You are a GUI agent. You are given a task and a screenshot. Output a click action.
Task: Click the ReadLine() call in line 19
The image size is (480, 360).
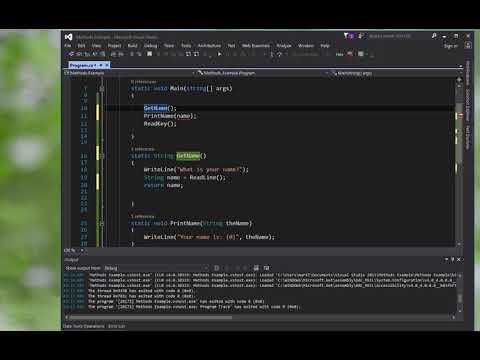pyautogui.click(x=208, y=178)
